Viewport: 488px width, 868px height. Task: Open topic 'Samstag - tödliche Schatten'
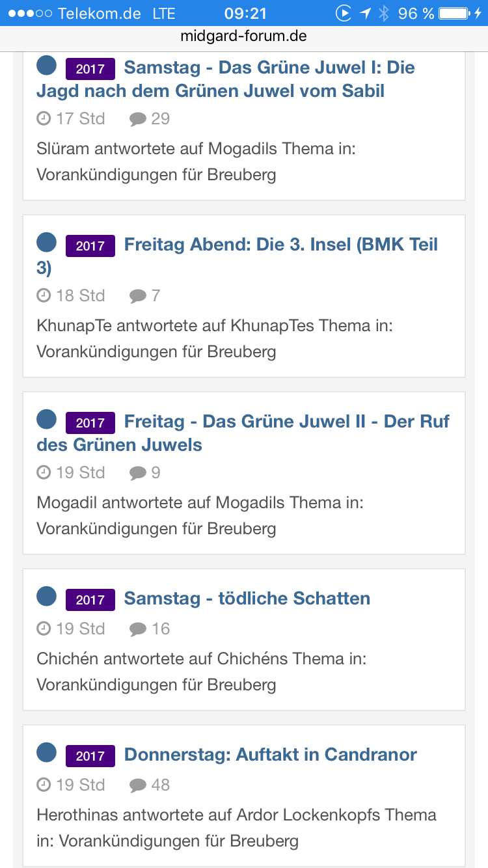click(247, 599)
